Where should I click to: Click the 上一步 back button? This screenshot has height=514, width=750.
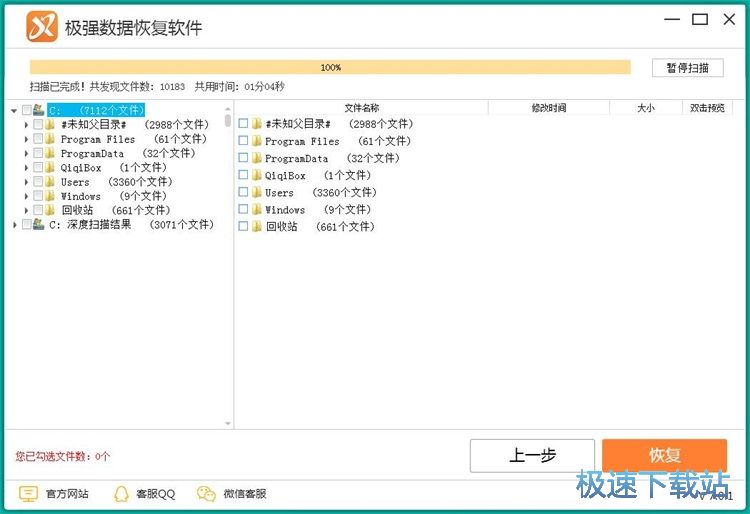[x=532, y=456]
